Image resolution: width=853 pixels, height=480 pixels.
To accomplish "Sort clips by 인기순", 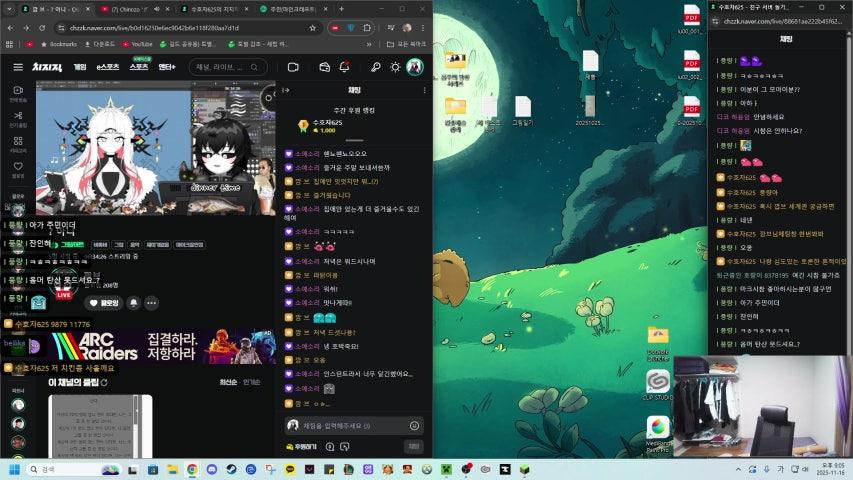I will click(x=250, y=382).
